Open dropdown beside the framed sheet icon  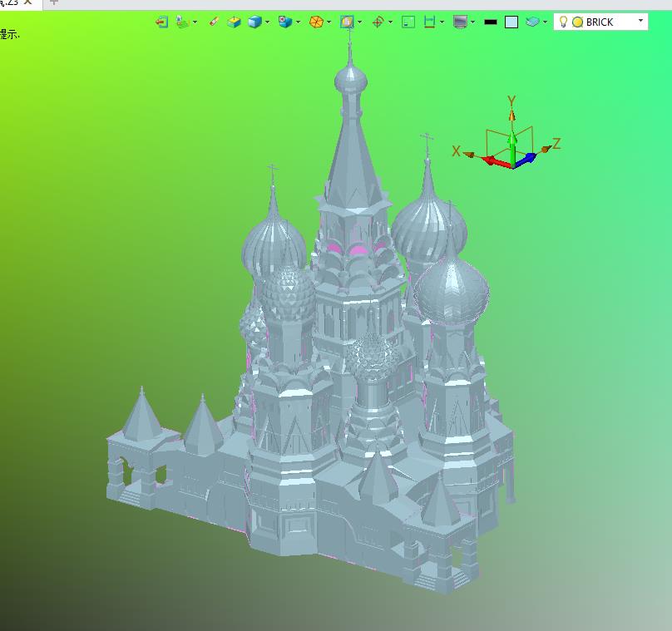point(359,22)
